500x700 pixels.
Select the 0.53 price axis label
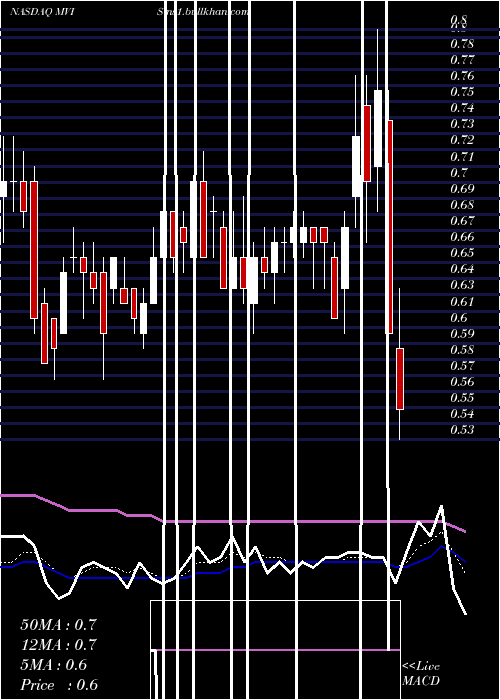click(x=462, y=430)
